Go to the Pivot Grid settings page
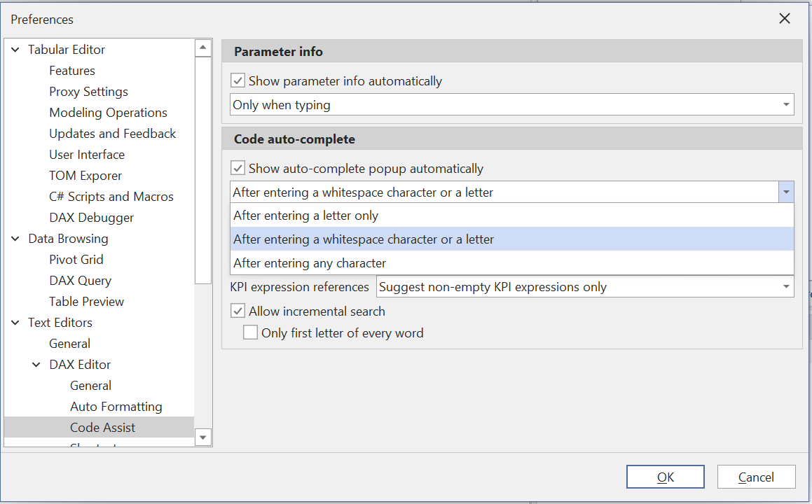The image size is (812, 504). [x=76, y=259]
